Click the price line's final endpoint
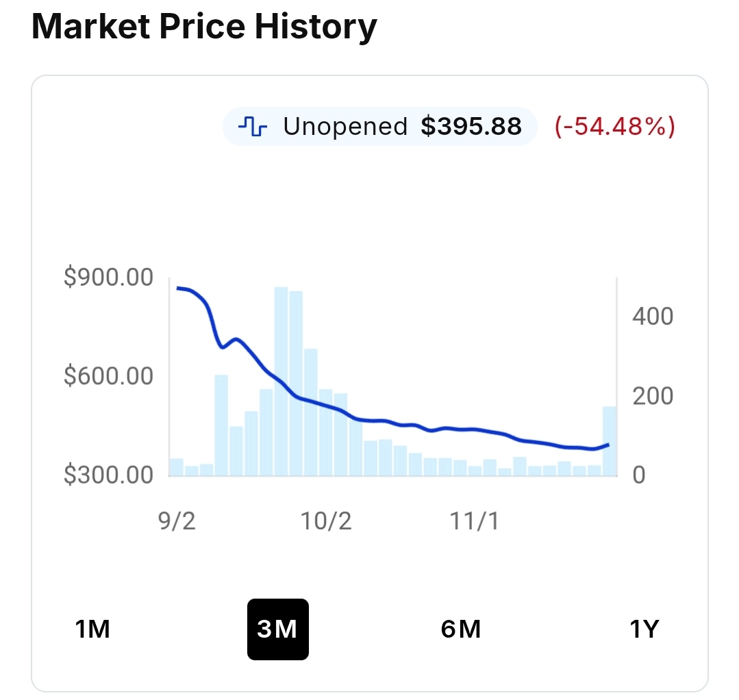 608,445
